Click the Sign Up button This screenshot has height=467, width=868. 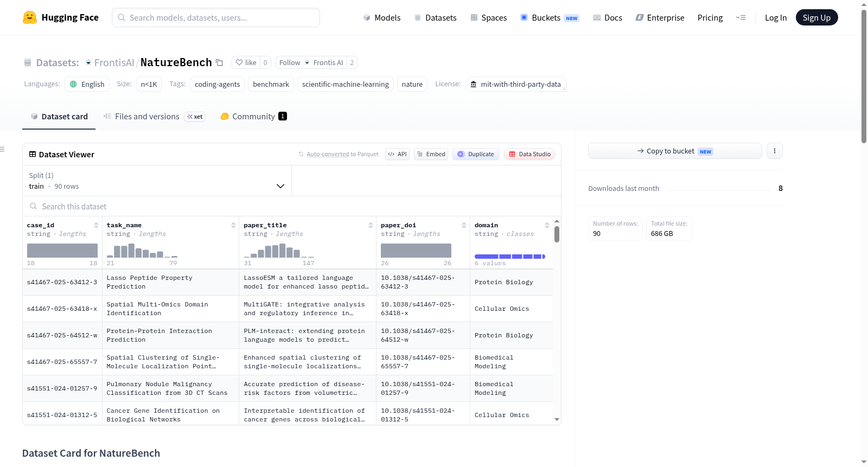point(816,17)
